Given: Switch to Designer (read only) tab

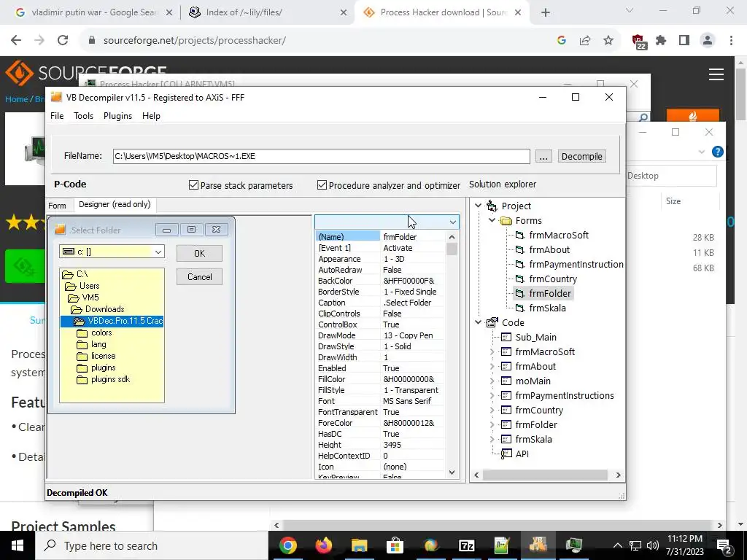Looking at the screenshot, I should [x=115, y=204].
